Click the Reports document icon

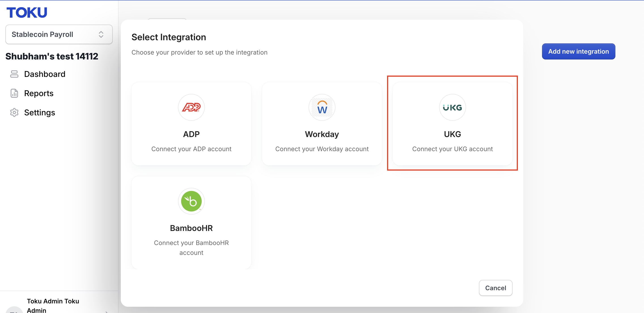point(14,93)
